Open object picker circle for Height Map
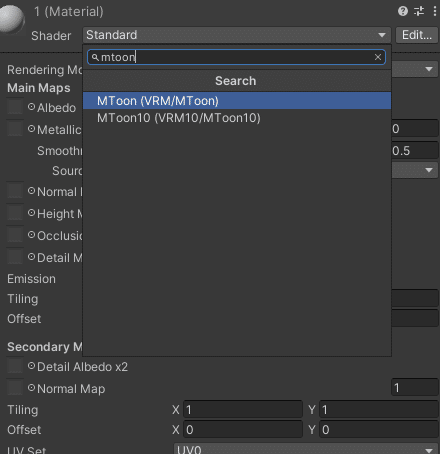This screenshot has height=454, width=440. pos(31,213)
